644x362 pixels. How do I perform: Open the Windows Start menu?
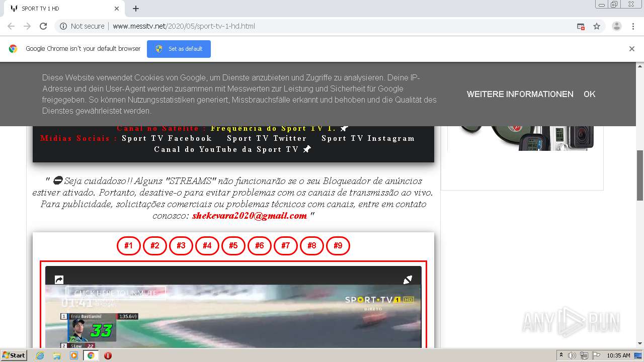pyautogui.click(x=14, y=355)
